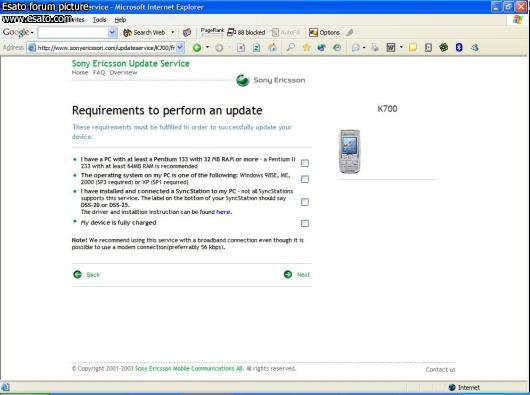Click the 'here' driver instructions link
Image resolution: width=530 pixels, height=395 pixels.
223,212
